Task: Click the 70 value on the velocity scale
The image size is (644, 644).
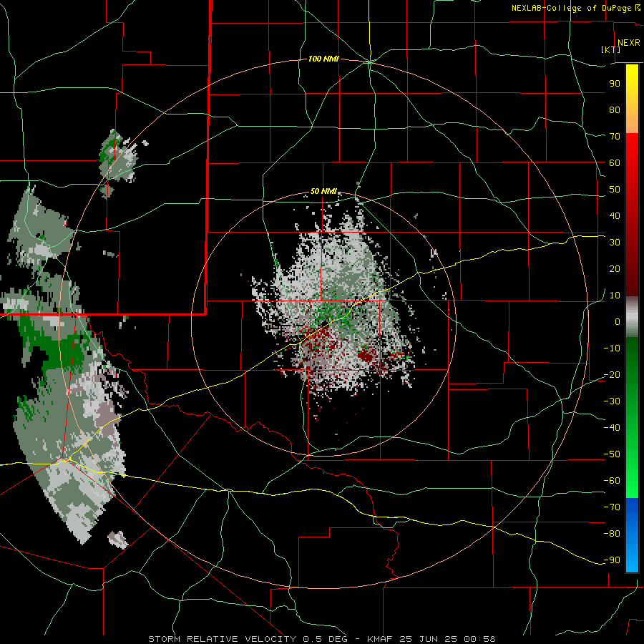Action: [x=615, y=137]
